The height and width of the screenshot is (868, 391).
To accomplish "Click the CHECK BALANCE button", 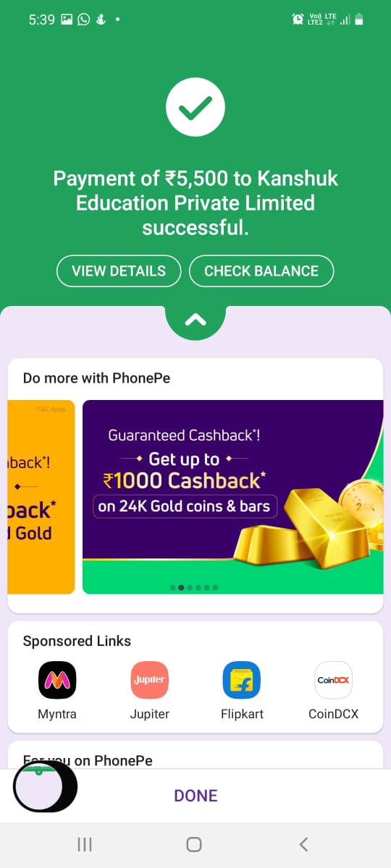I will 261,271.
